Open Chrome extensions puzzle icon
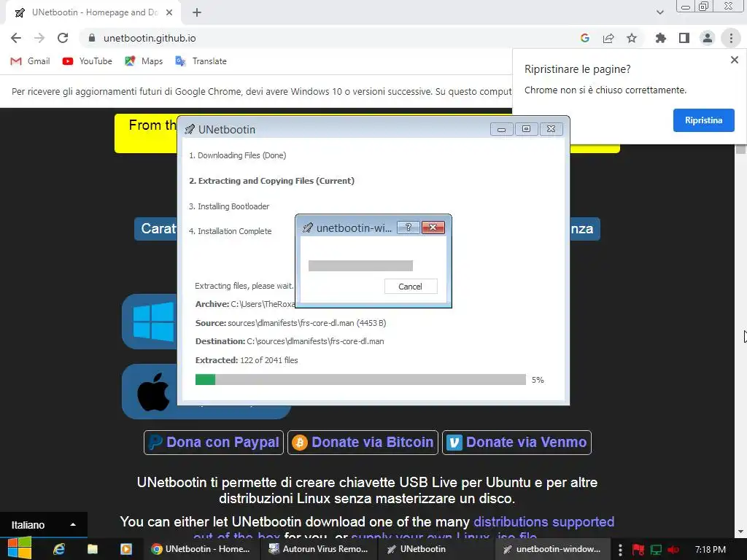Screen dimensions: 747x560 pos(660,38)
